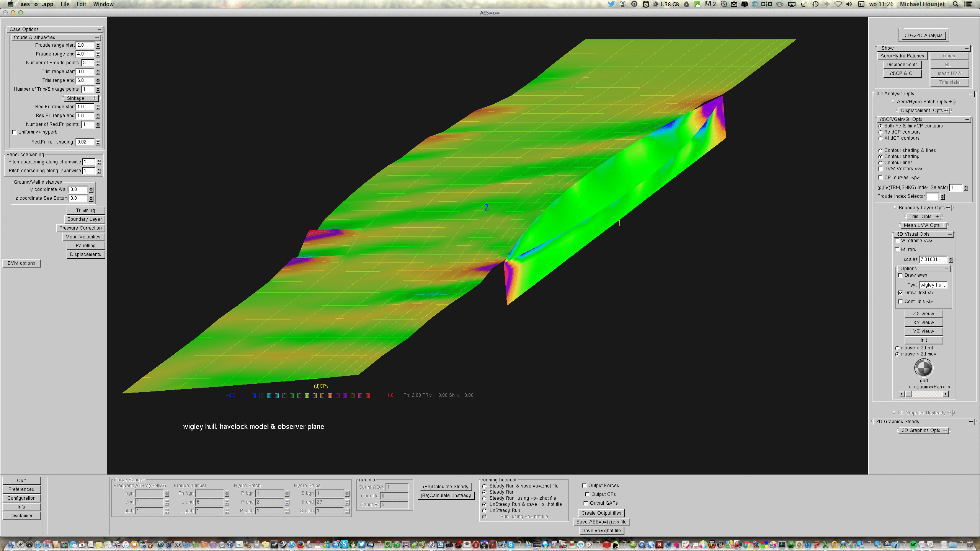
Task: Click right arrow of Zoom/Pan scrollbar
Action: point(946,394)
